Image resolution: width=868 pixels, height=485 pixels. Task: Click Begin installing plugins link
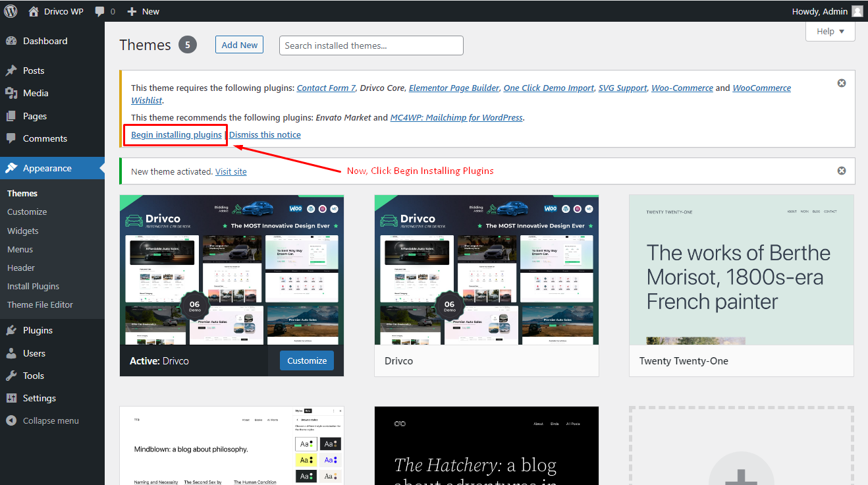pyautogui.click(x=176, y=134)
